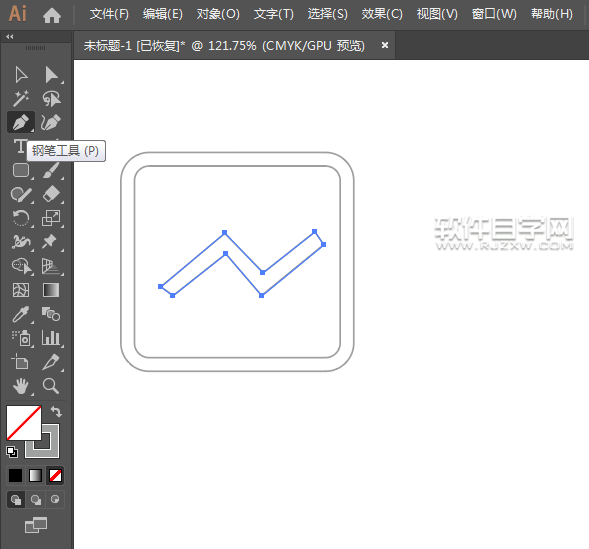Click the fill color swatch
The height and width of the screenshot is (549, 589).
tap(24, 422)
